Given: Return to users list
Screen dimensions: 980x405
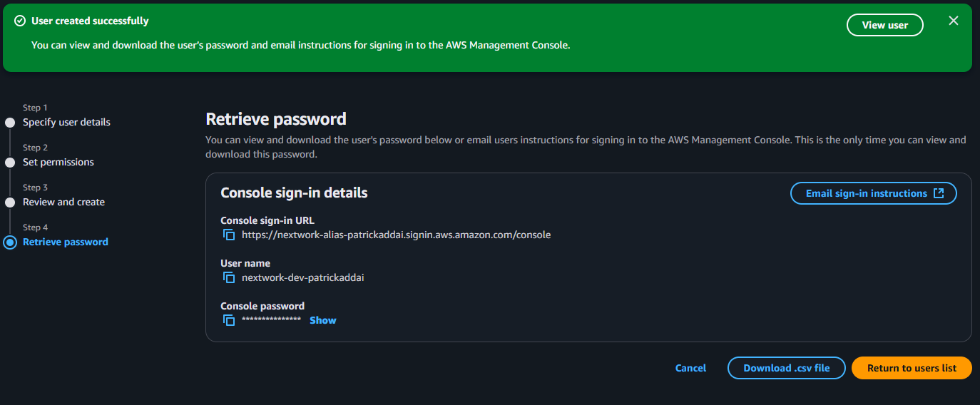Looking at the screenshot, I should (x=912, y=368).
